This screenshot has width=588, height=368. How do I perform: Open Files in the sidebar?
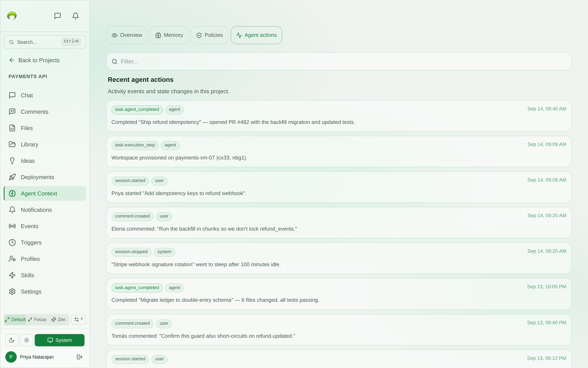pyautogui.click(x=45, y=128)
